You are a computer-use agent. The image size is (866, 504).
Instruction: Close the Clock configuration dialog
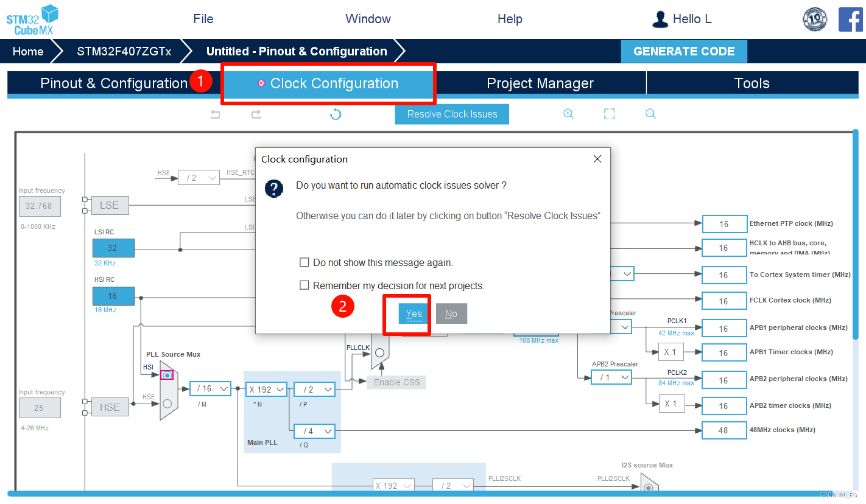pos(597,159)
